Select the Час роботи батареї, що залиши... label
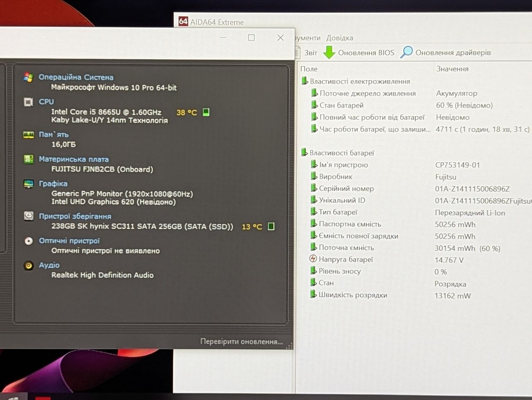The image size is (532, 400). (375, 129)
